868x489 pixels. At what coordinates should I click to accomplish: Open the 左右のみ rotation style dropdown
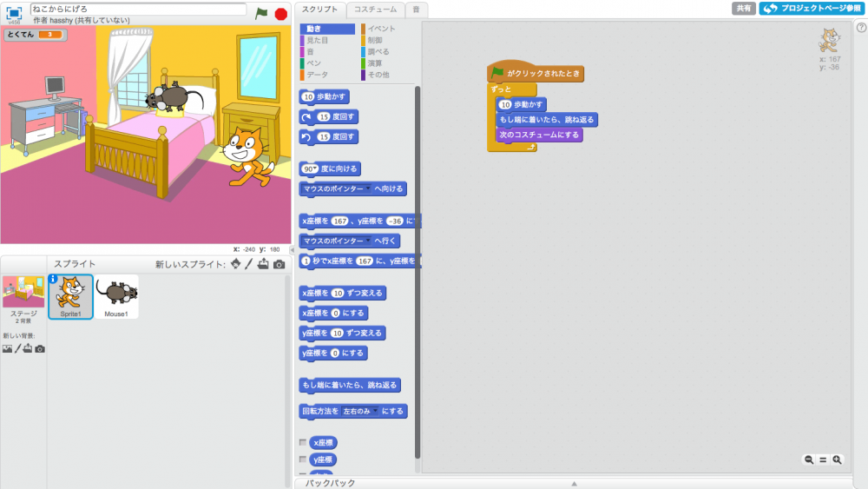point(375,411)
